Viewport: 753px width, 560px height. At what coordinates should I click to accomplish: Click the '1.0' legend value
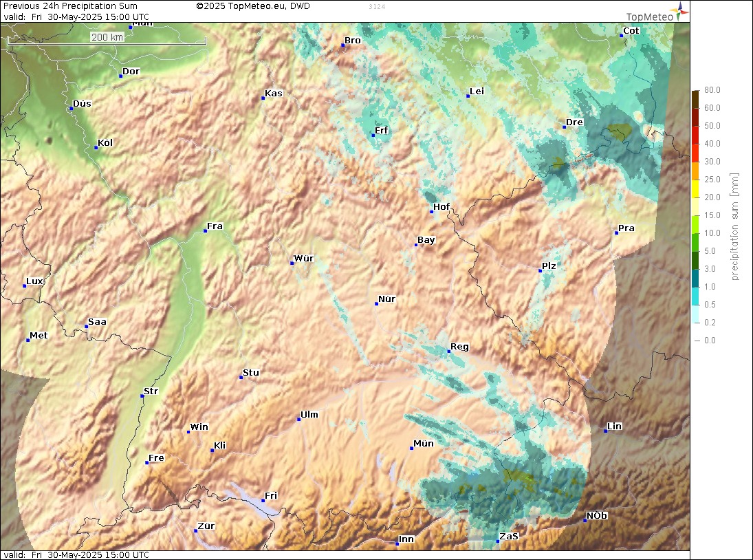(x=710, y=287)
